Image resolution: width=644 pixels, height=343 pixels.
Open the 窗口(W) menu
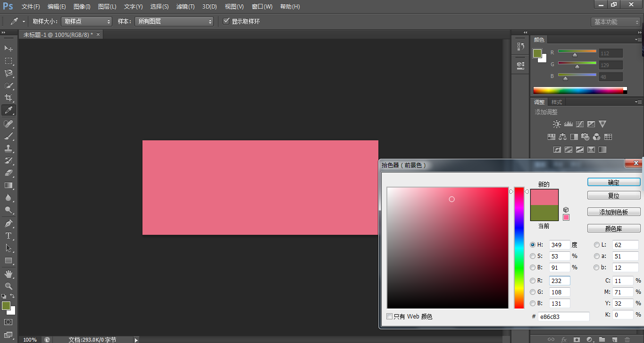click(x=262, y=7)
